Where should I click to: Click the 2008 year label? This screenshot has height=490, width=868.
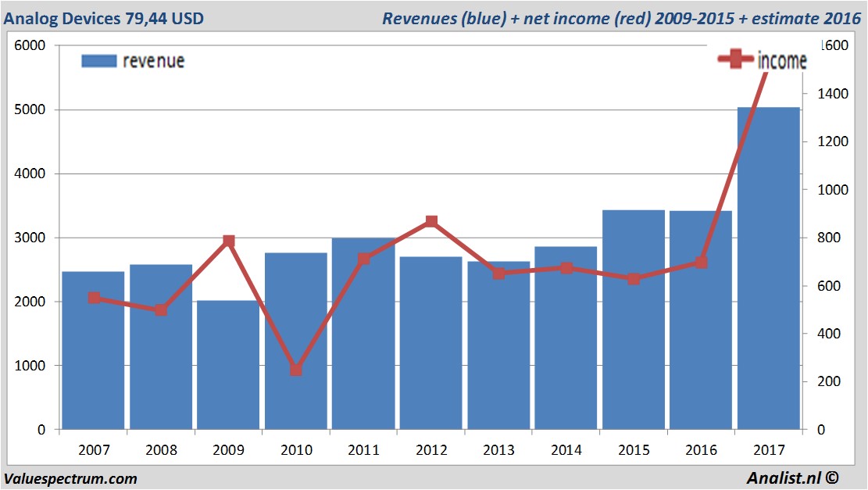tap(161, 450)
